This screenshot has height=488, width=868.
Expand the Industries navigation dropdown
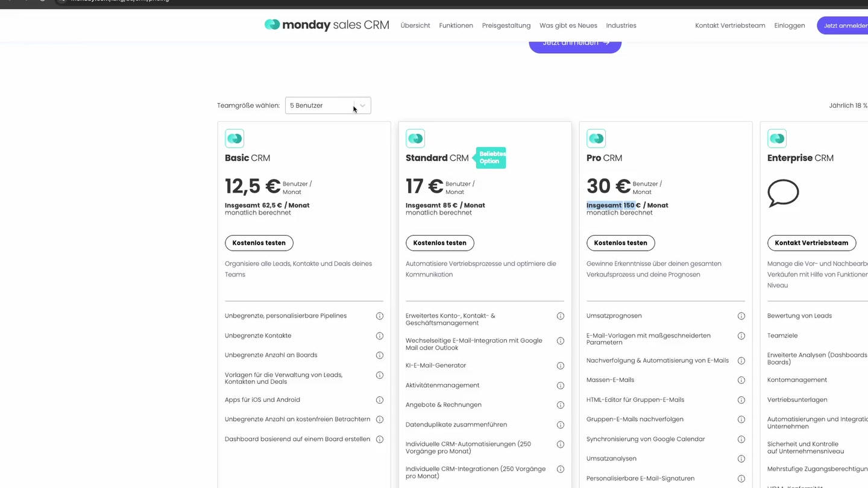(x=621, y=25)
